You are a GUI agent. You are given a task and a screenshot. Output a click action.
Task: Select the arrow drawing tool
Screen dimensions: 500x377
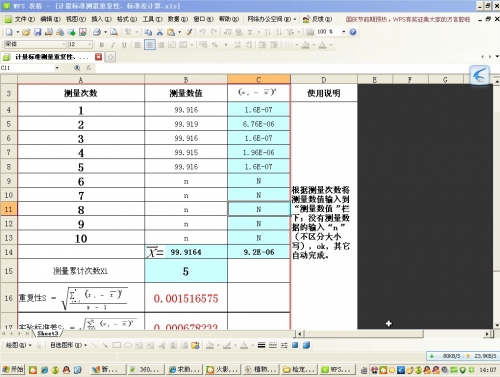click(x=105, y=345)
